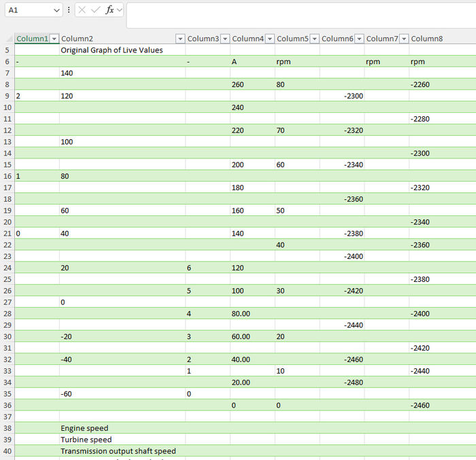Select the -2280 cell in row 11

(x=442, y=119)
